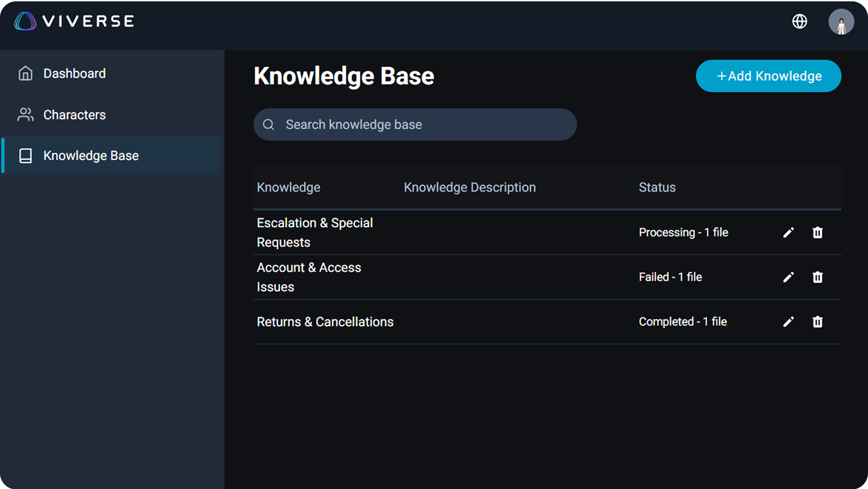868x489 pixels.
Task: Open Account & Access Issues row
Action: (309, 277)
